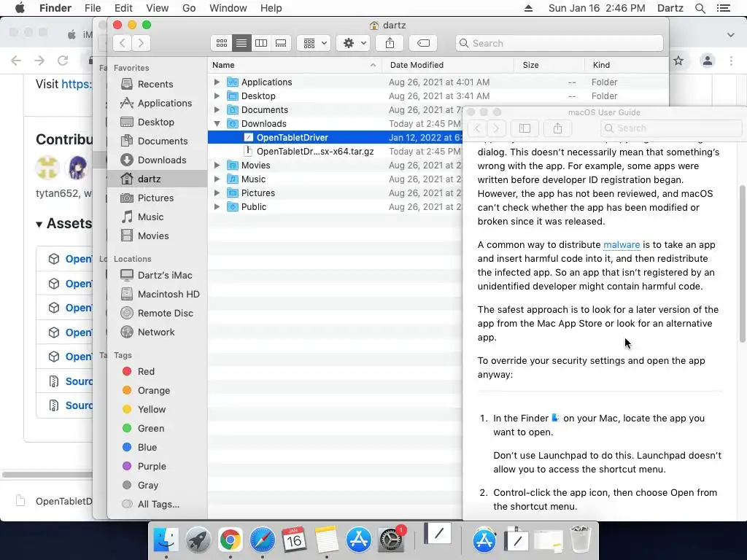The width and height of the screenshot is (747, 560).
Task: Follow the malware link in User Guide
Action: click(622, 245)
